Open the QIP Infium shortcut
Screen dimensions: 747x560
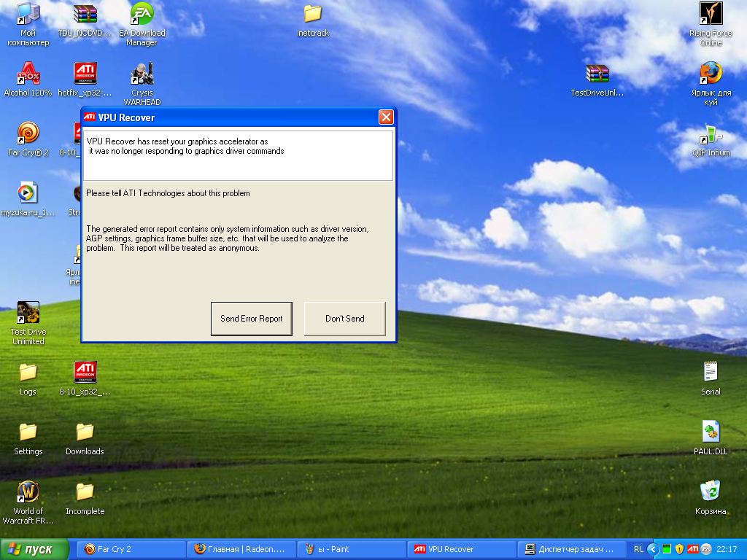(x=711, y=140)
